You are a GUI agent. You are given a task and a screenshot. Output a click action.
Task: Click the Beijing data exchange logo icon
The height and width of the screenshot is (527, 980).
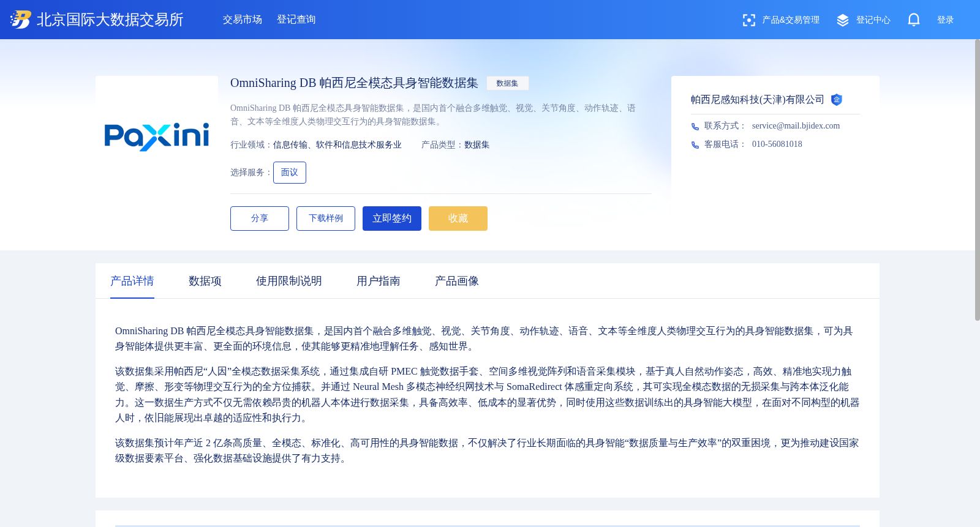click(20, 20)
